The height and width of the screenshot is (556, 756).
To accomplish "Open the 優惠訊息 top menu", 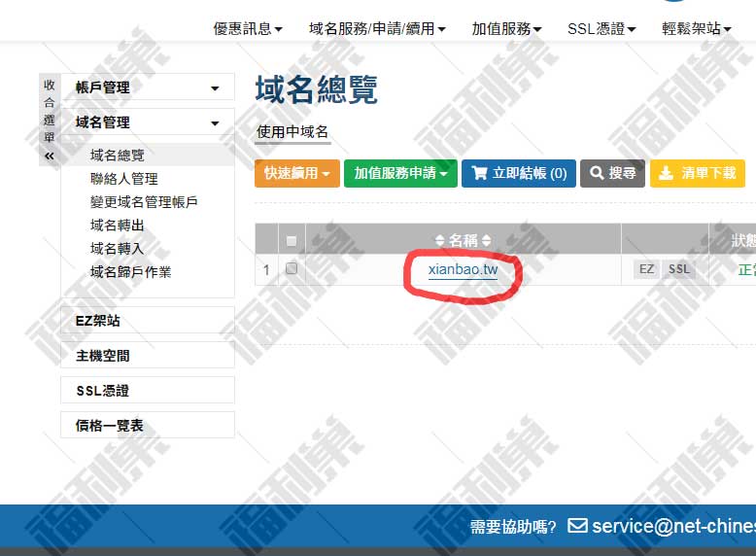I will [x=248, y=29].
